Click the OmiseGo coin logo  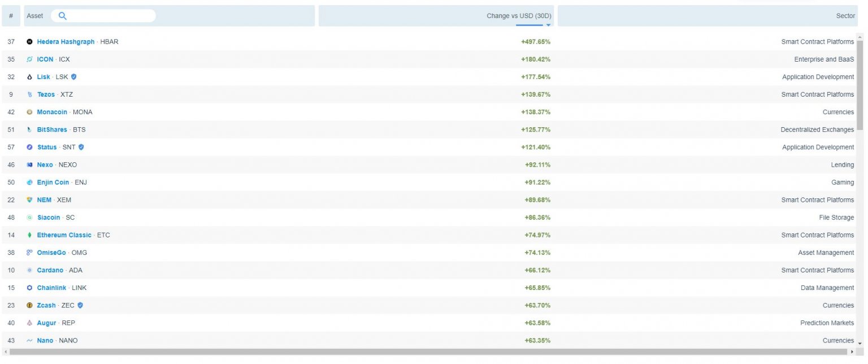(30, 252)
